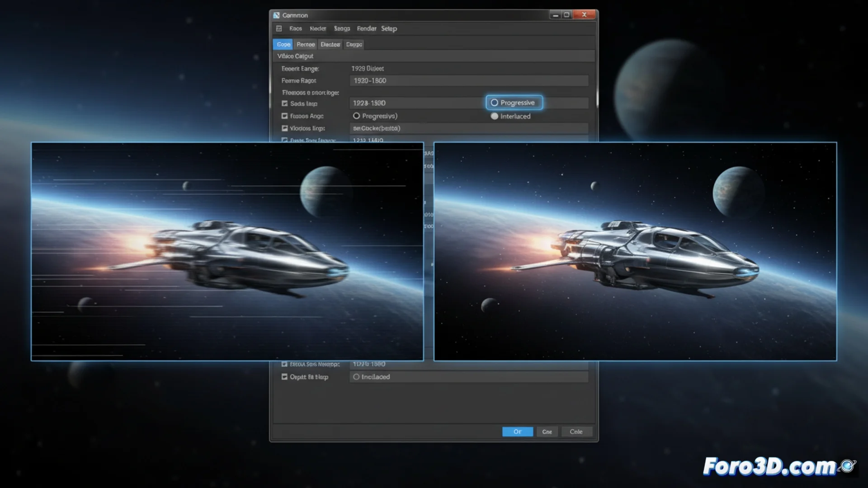
Task: Toggle the checkbox next to Frames Ange
Action: coord(284,116)
